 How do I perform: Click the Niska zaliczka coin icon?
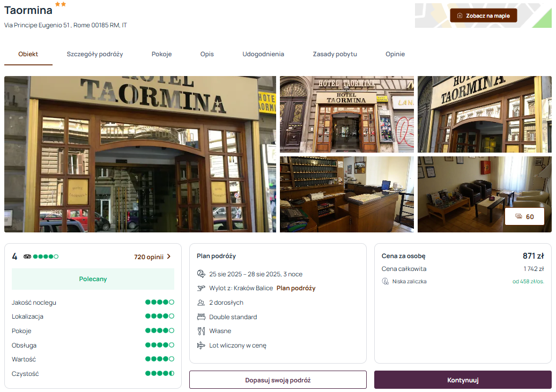coord(385,282)
